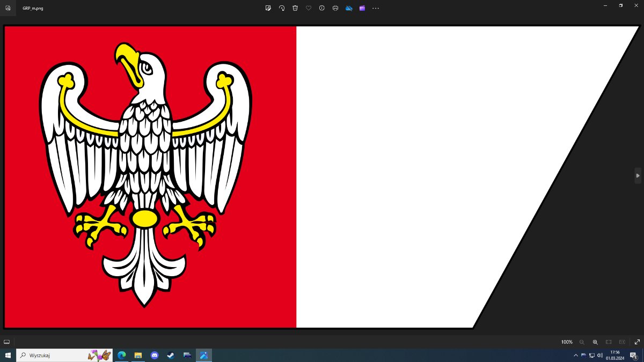Click the network tray icon
Viewport: 644px width, 362px height.
591,355
